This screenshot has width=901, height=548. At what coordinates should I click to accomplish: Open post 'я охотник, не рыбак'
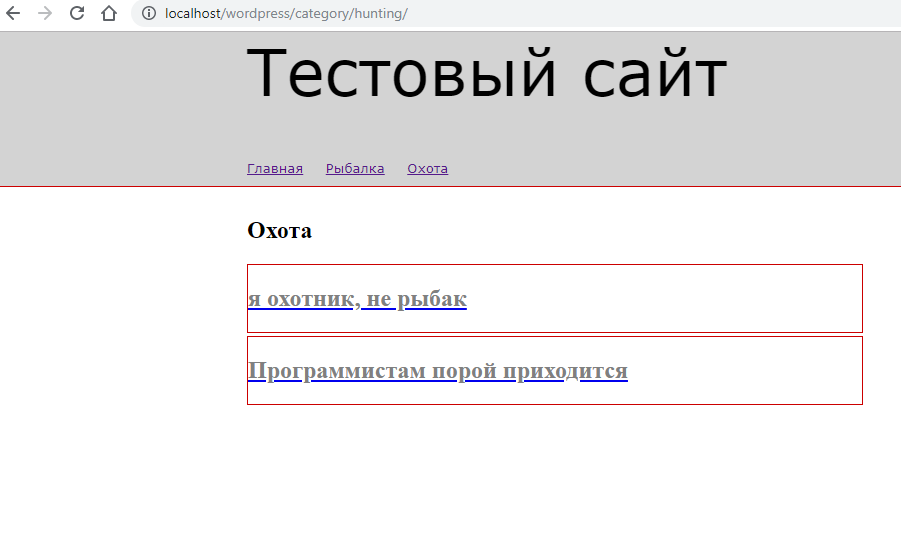[357, 299]
